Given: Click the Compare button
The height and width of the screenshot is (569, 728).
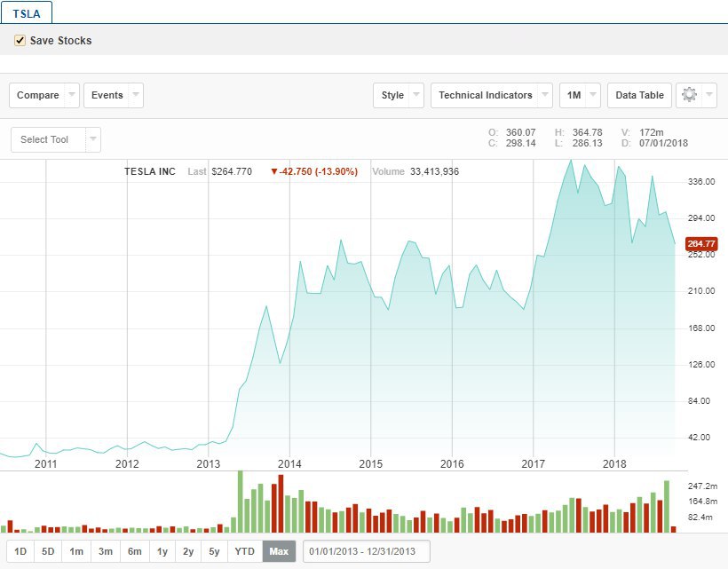Looking at the screenshot, I should (37, 95).
